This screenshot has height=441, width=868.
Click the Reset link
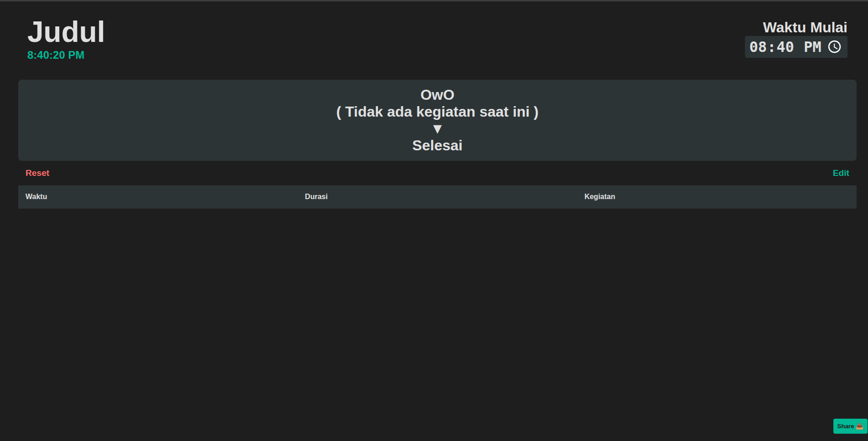click(x=37, y=173)
